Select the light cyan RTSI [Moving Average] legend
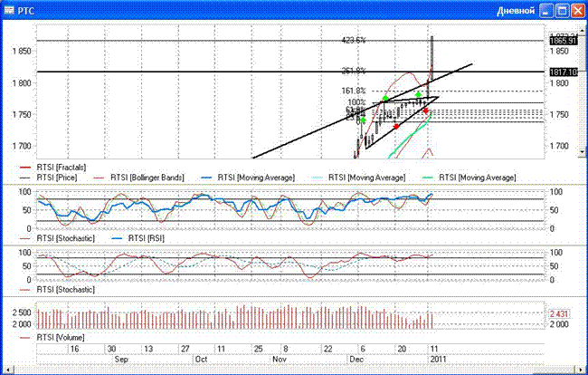Viewport: 588px width, 375px height. [x=358, y=178]
